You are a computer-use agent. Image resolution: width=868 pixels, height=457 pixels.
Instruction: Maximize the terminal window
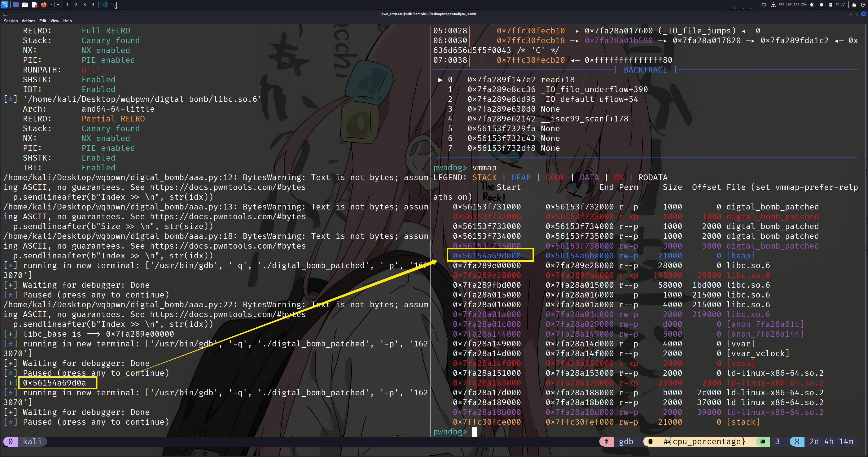(857, 14)
